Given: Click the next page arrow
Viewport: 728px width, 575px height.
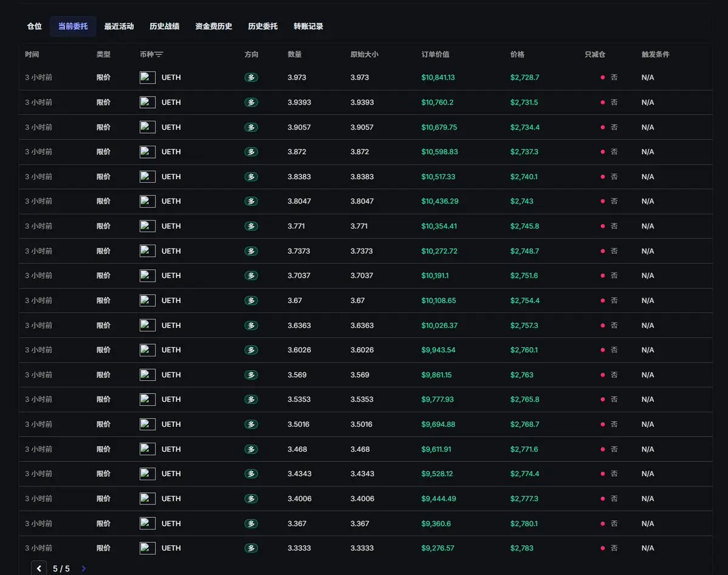Looking at the screenshot, I should [x=84, y=568].
